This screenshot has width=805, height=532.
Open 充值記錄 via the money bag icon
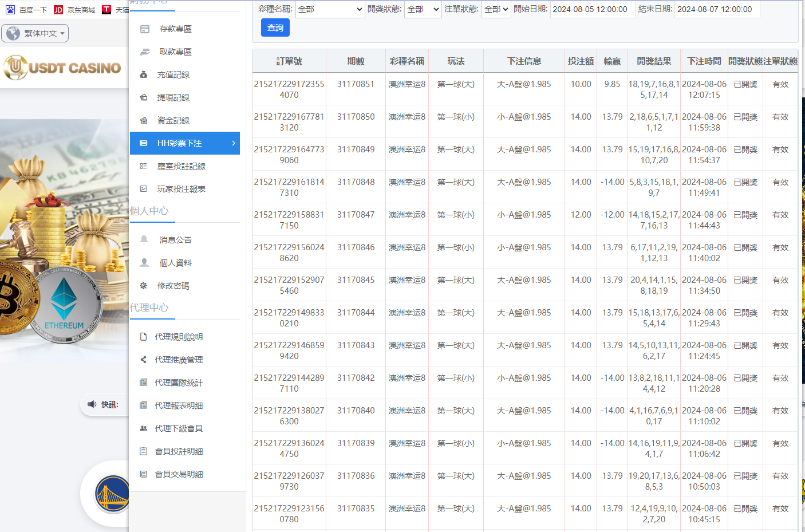(x=145, y=74)
